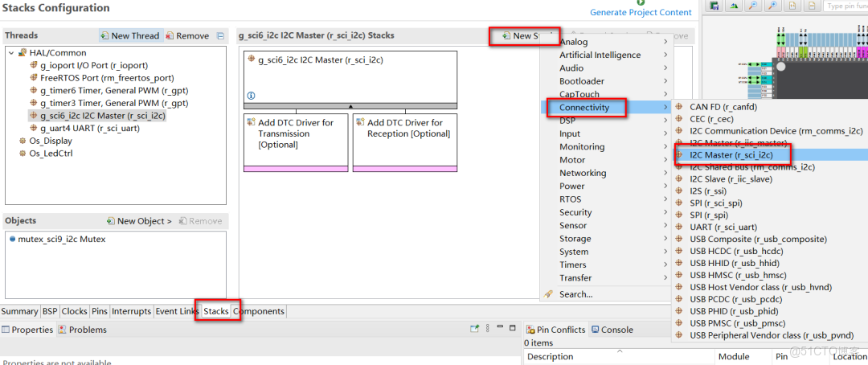Switch to the Pins tab
The image size is (868, 365).
click(x=100, y=311)
